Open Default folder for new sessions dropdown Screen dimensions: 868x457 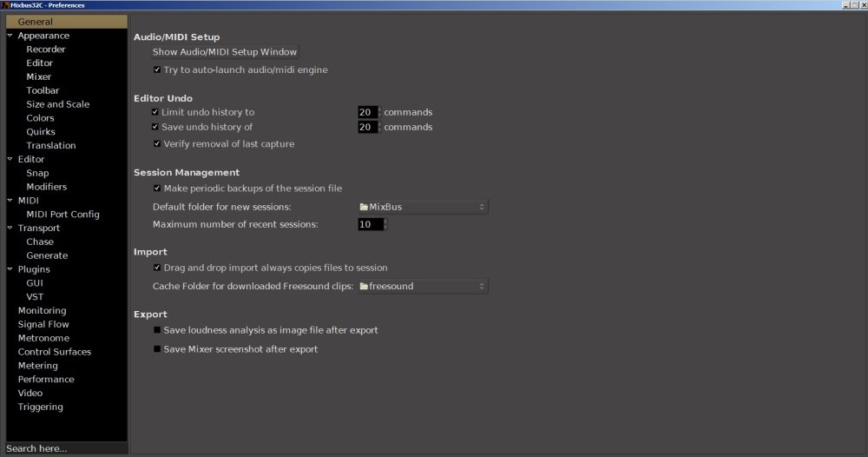tap(423, 207)
